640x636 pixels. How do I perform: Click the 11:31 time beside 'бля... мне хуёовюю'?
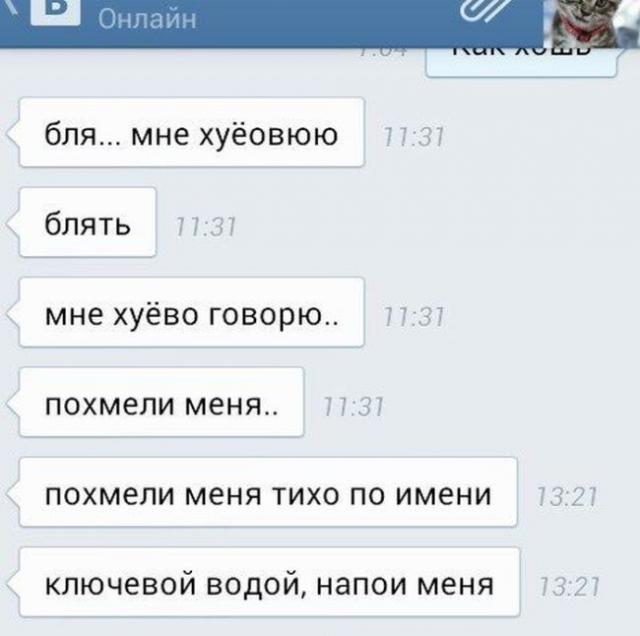pos(413,137)
